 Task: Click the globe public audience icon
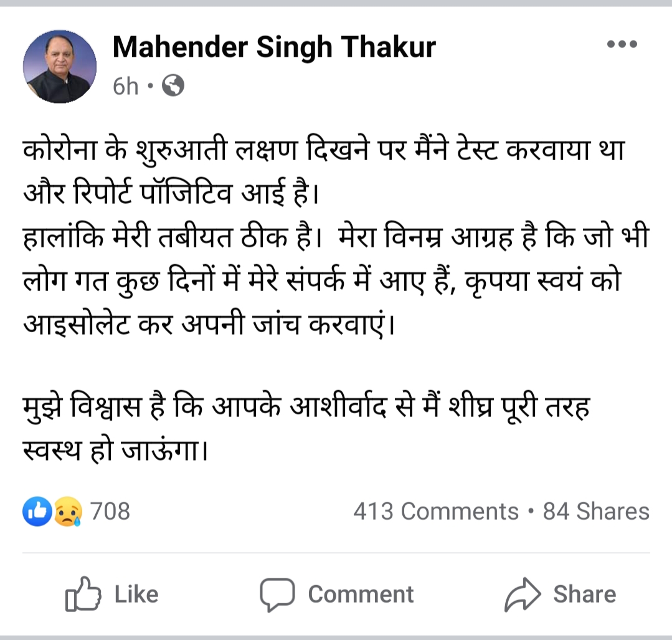pos(173,86)
